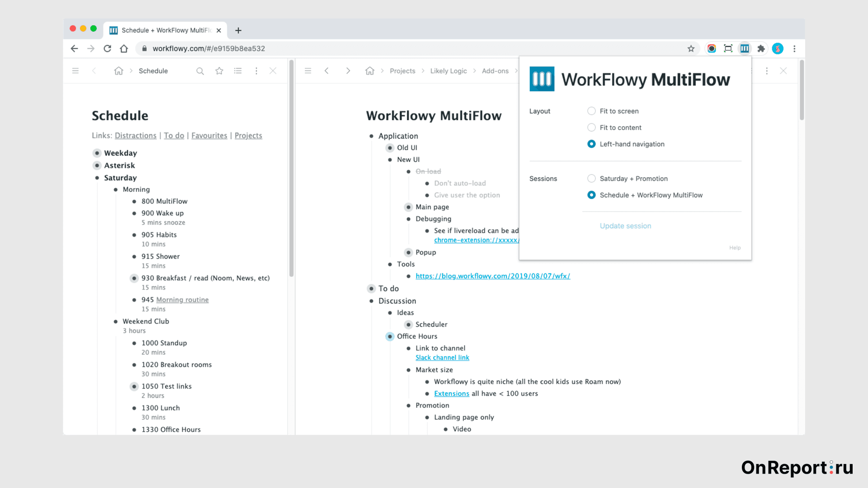Click the Schedule + WorkFlowy MultiFlow browser tab
This screenshot has height=488, width=868.
point(165,30)
